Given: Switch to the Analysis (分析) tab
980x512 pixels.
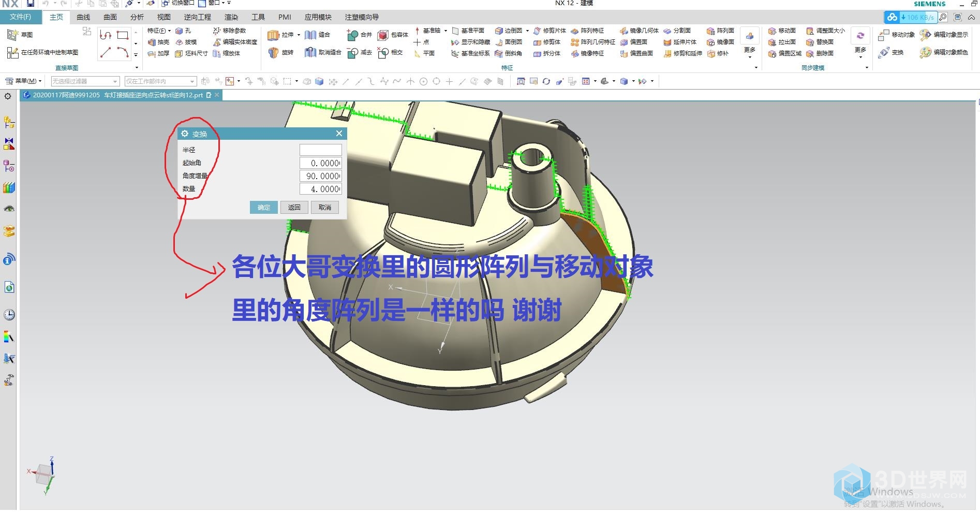Looking at the screenshot, I should (137, 17).
